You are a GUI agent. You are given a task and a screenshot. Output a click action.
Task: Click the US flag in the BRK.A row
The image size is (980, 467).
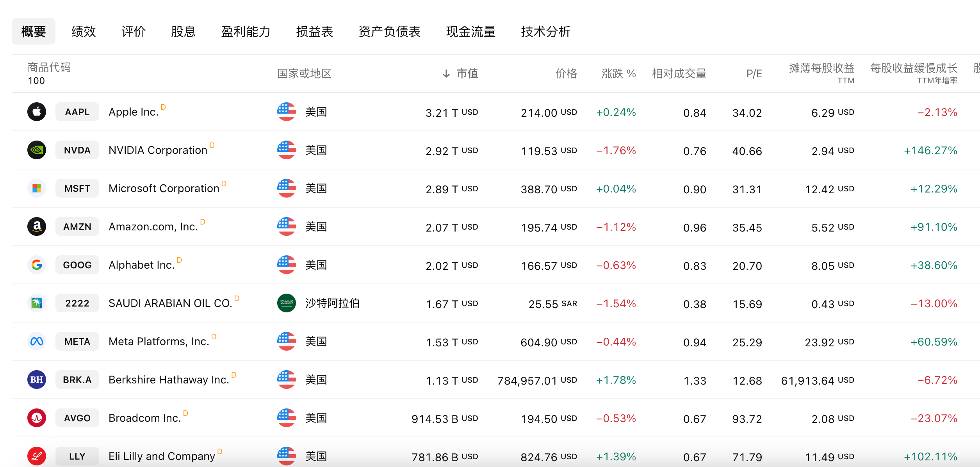(x=287, y=380)
